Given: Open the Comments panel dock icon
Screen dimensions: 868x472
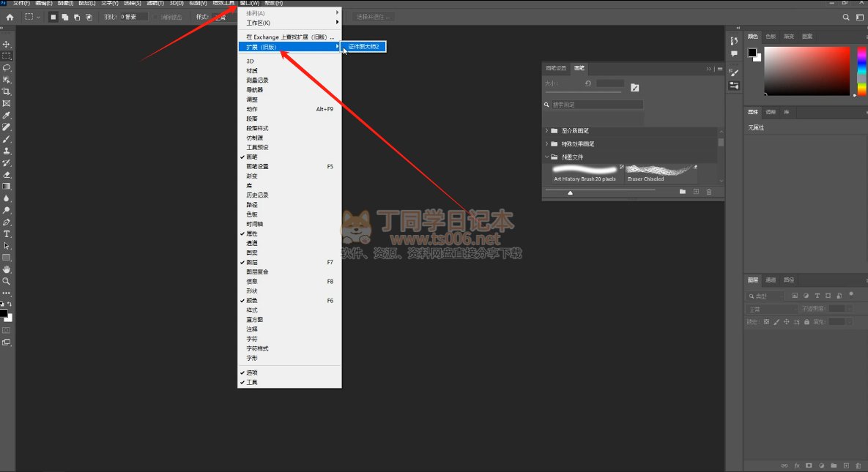Looking at the screenshot, I should point(734,53).
